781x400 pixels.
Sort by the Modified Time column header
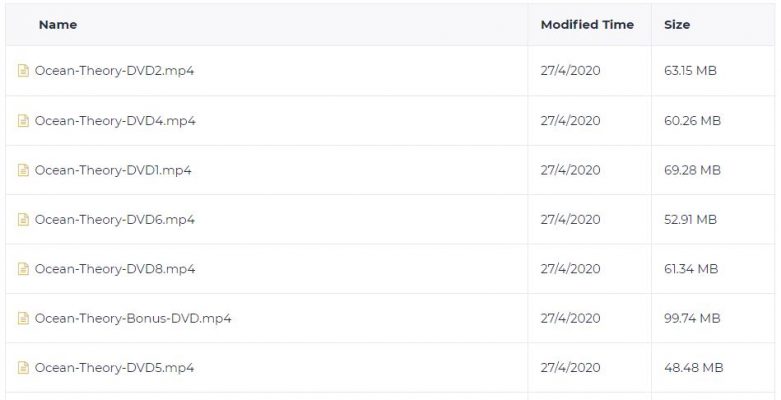pos(587,24)
